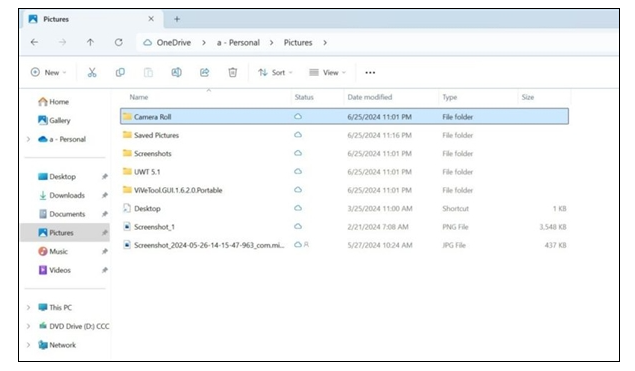This screenshot has width=635, height=371.
Task: Select This PC in navigation pane
Action: tap(55, 307)
